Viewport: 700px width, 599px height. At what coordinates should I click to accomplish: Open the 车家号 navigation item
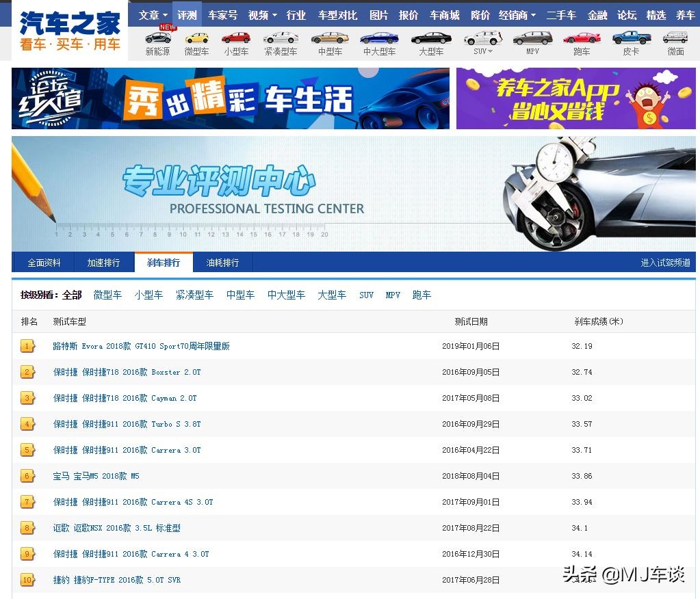[x=223, y=15]
